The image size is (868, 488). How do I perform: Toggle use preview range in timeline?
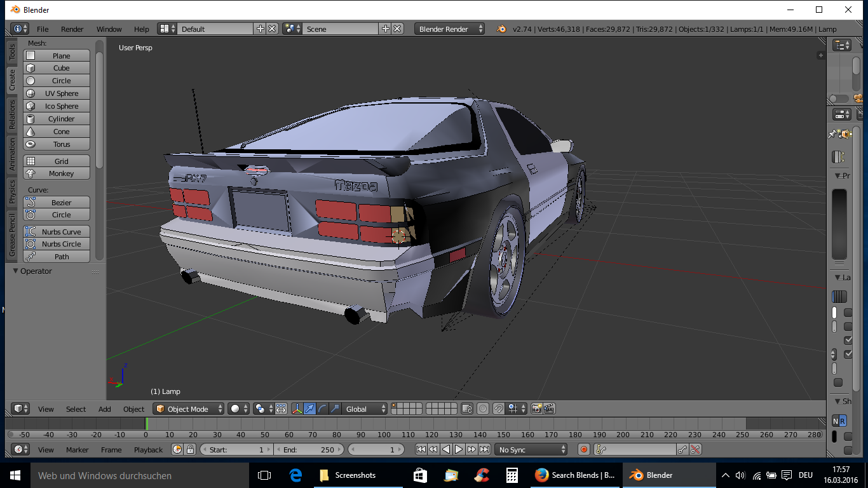pyautogui.click(x=177, y=450)
